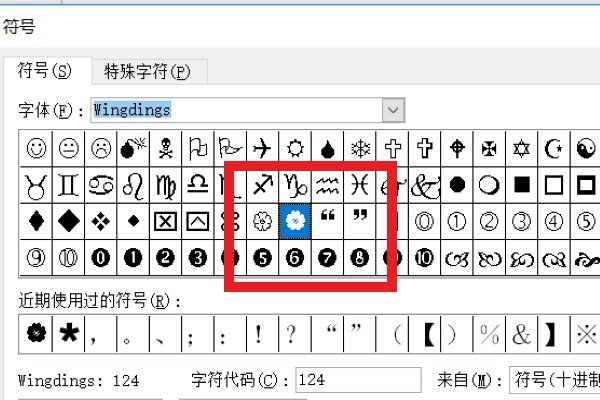Screen dimensions: 600x400
Task: Select the heavy opening quote mark in grid
Action: point(327,221)
